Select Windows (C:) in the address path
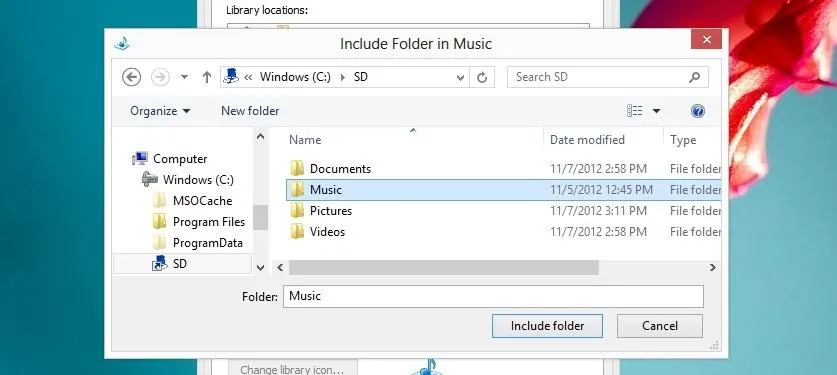The width and height of the screenshot is (837, 375). pyautogui.click(x=295, y=77)
